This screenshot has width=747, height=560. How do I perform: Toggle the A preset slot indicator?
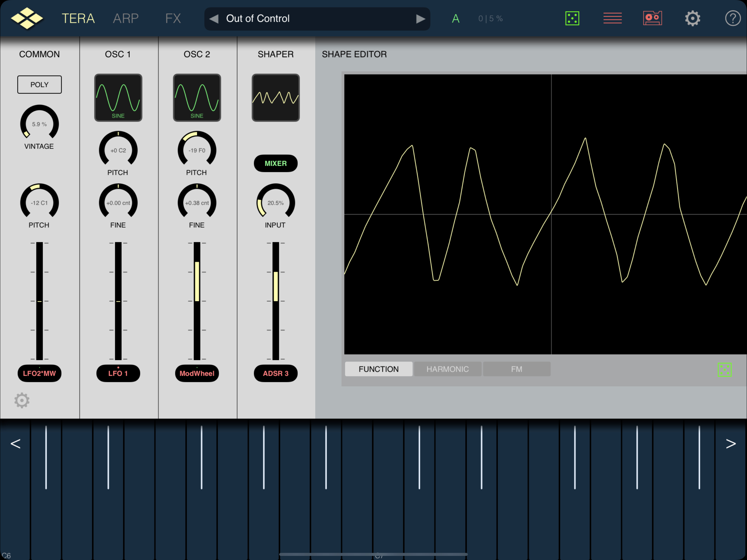coord(456,19)
